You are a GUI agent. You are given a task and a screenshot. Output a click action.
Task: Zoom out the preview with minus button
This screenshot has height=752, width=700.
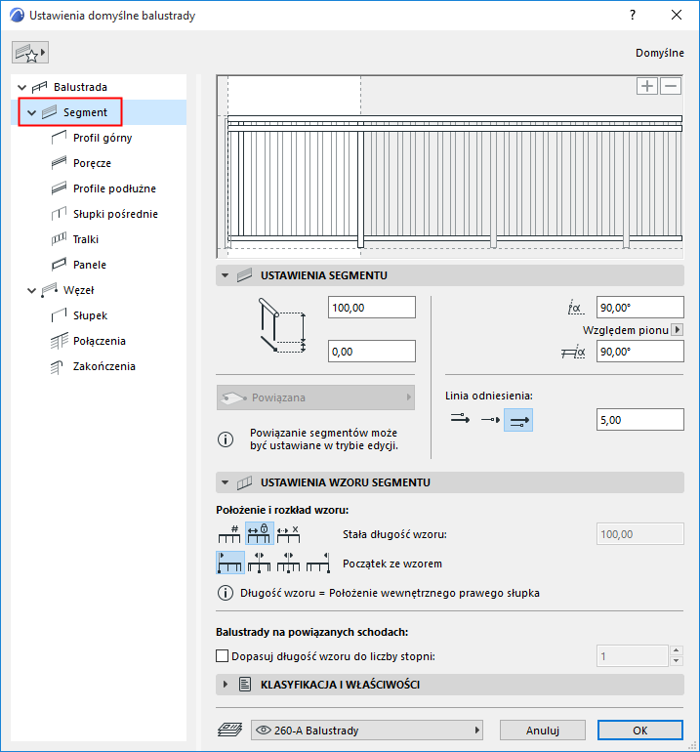[671, 86]
